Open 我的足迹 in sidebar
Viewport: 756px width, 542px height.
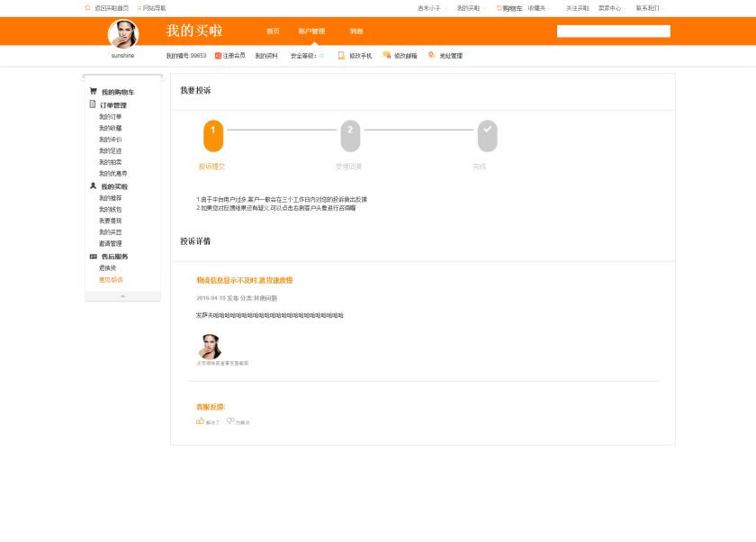pyautogui.click(x=111, y=151)
